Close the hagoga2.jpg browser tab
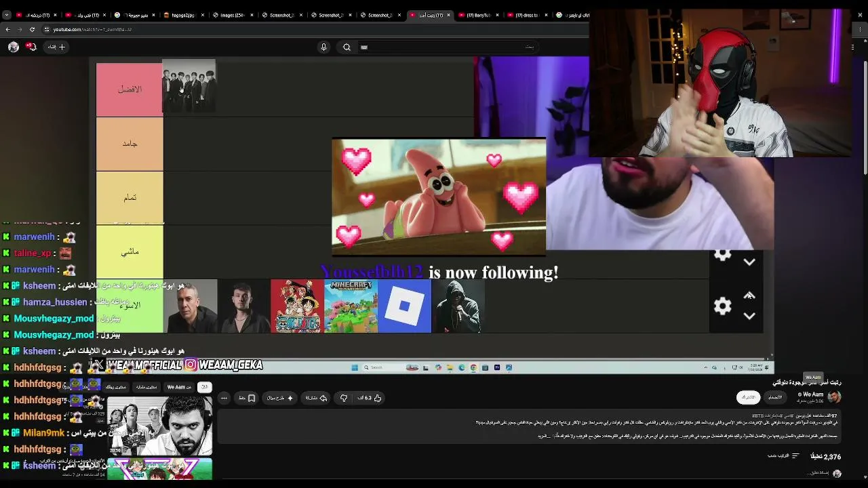This screenshot has height=488, width=868. 201,15
